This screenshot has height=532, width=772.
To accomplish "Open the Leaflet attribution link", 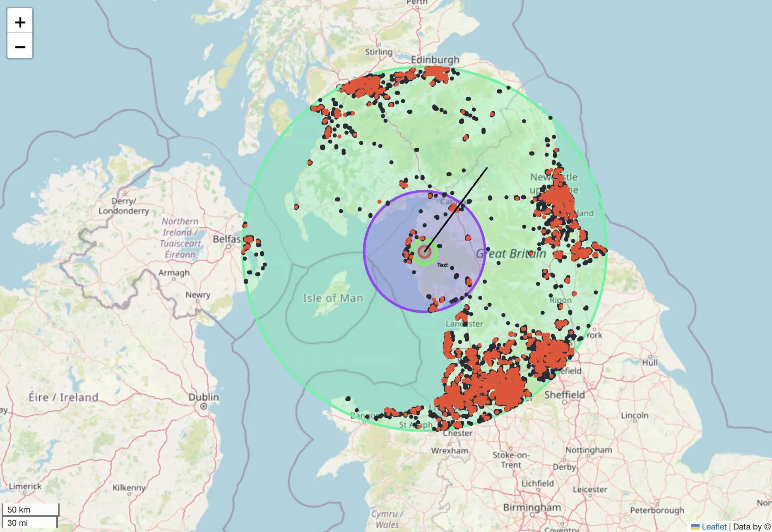I will [714, 527].
